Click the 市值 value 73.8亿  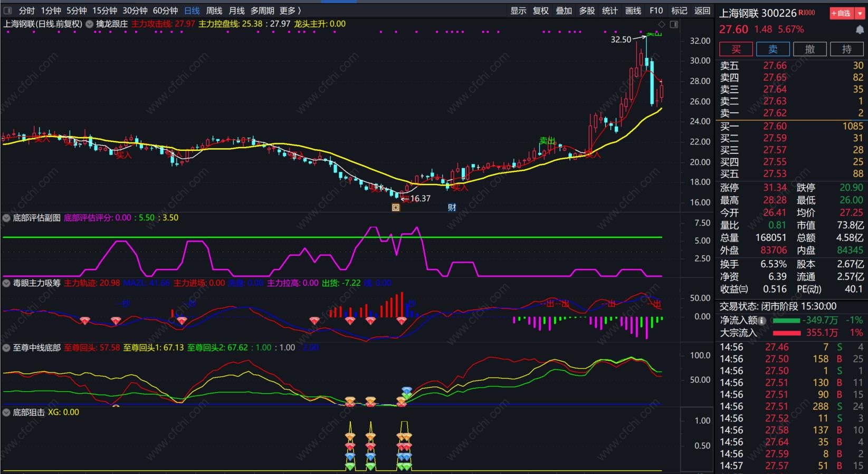click(850, 225)
